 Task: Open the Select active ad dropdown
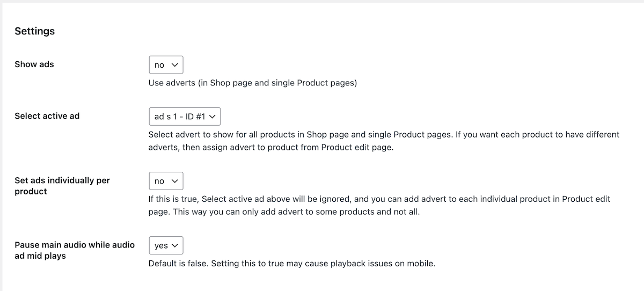(185, 116)
